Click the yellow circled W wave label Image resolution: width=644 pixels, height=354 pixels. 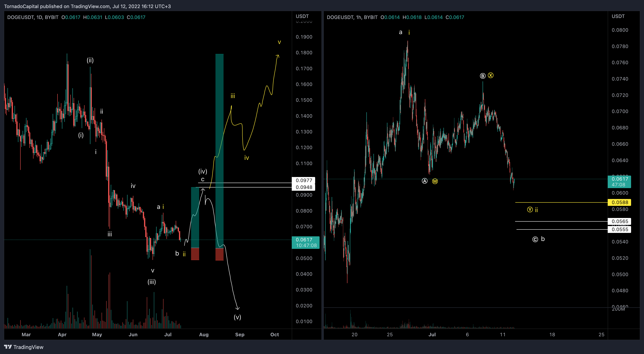point(435,181)
